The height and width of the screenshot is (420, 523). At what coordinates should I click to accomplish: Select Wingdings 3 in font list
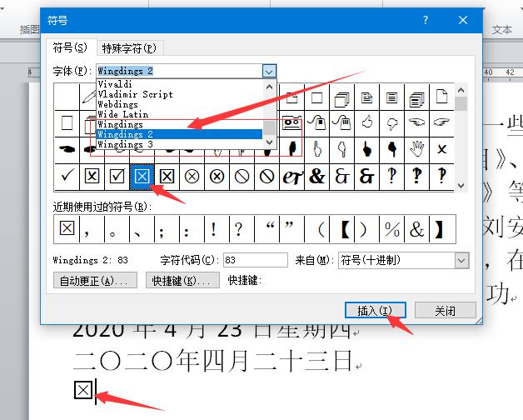coord(125,144)
